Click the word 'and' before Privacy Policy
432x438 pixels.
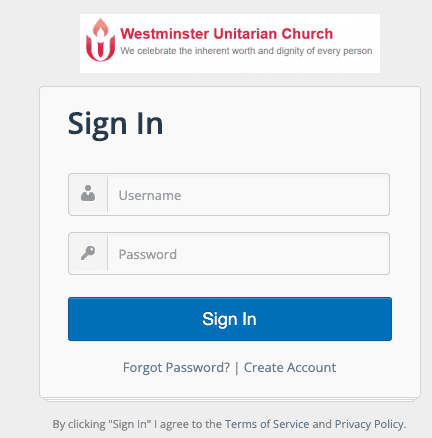click(x=322, y=424)
